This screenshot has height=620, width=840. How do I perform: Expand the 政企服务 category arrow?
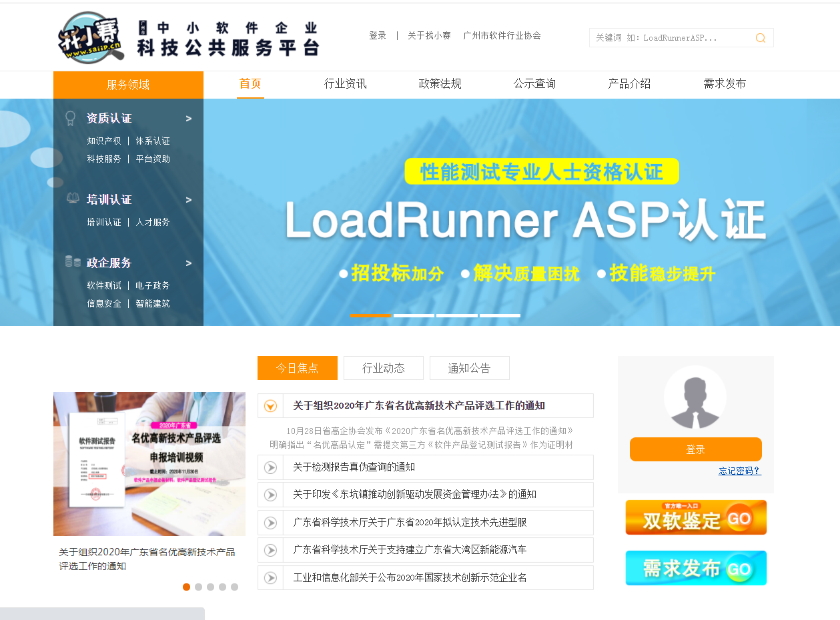pos(189,263)
